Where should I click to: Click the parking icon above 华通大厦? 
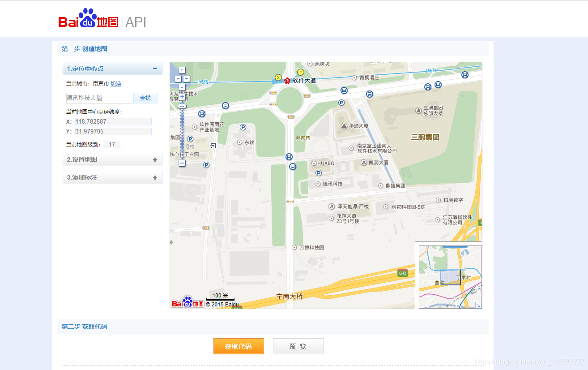(341, 103)
